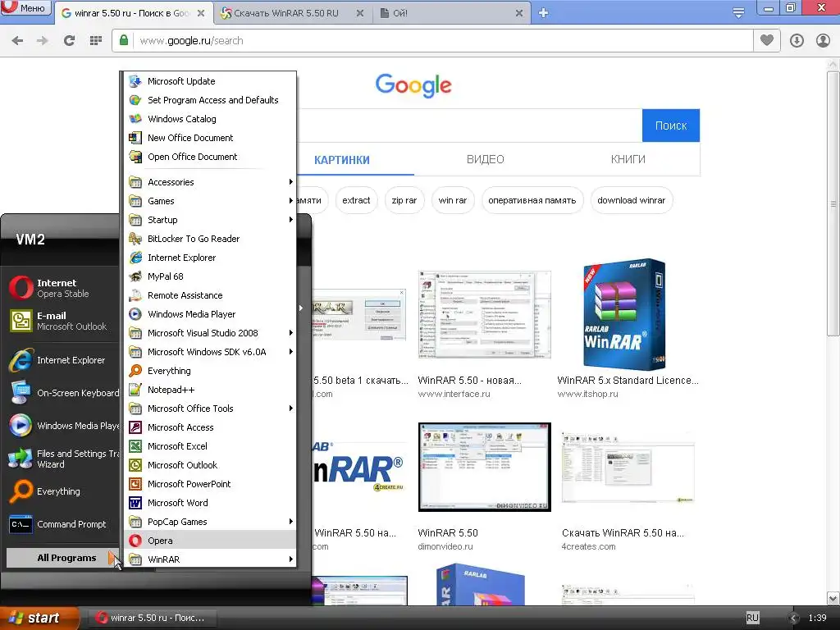
Task: Click the zip rar suggestion chip
Action: [x=404, y=200]
